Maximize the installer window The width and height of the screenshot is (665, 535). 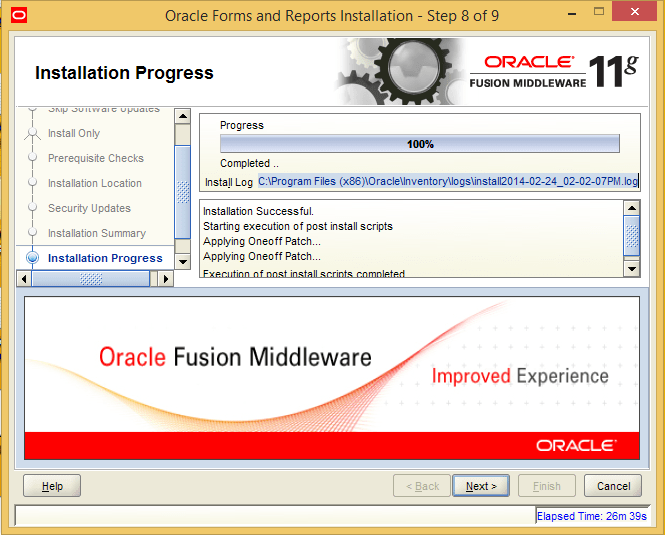(x=599, y=12)
